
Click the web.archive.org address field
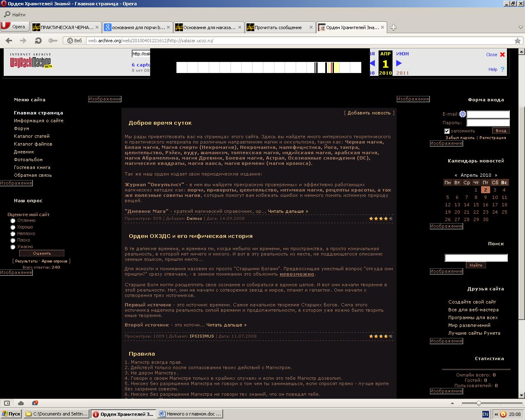pos(299,41)
